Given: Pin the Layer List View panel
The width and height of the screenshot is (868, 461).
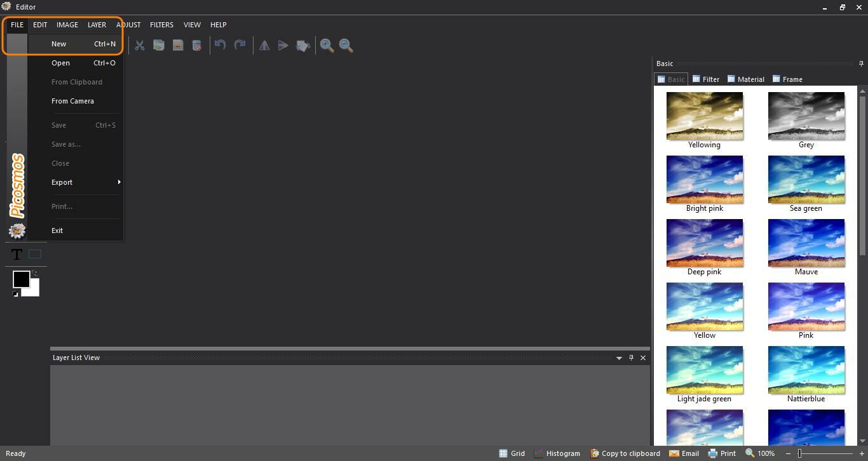Looking at the screenshot, I should pos(631,357).
